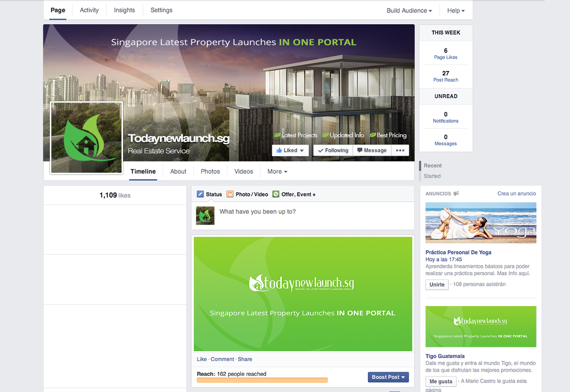The height and width of the screenshot is (392, 570).
Task: Like the green banner post
Action: click(x=202, y=359)
